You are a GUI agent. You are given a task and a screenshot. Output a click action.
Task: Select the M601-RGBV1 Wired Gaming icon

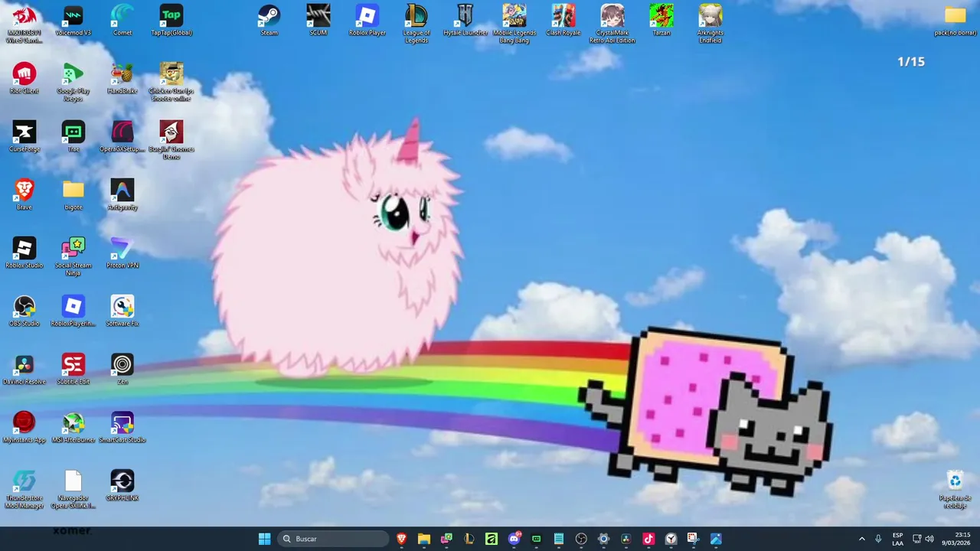[x=24, y=24]
